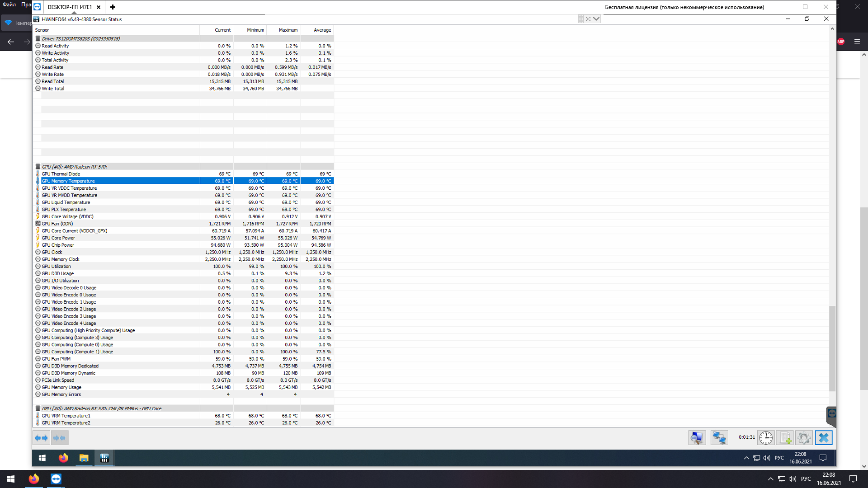Select the GPU Thermal Diode row

coord(184,174)
